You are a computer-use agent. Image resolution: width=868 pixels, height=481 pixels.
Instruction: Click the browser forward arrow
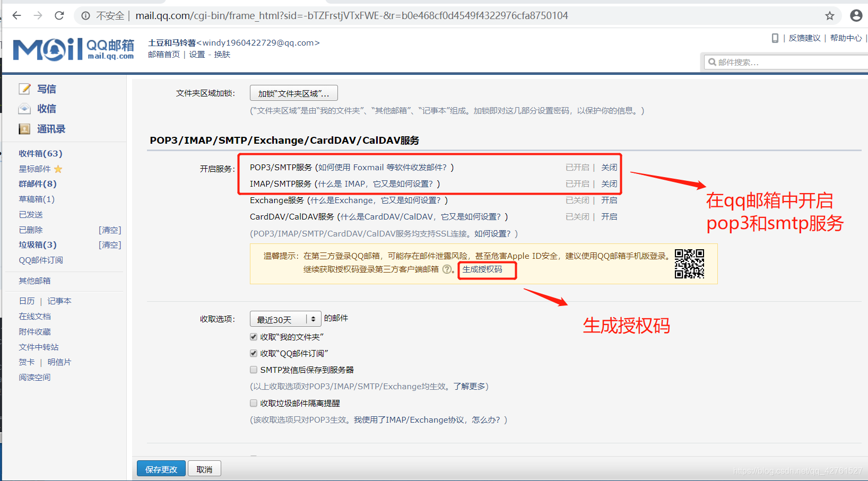pyautogui.click(x=38, y=15)
